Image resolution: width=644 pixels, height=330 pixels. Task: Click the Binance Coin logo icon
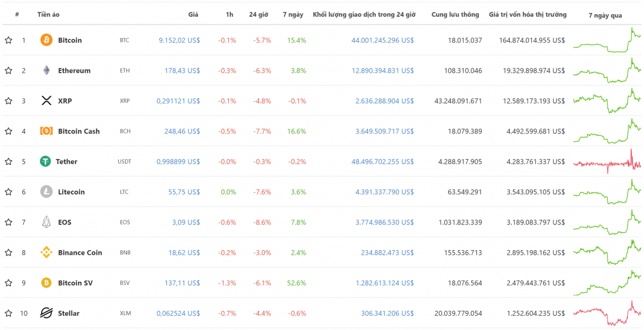(x=47, y=253)
